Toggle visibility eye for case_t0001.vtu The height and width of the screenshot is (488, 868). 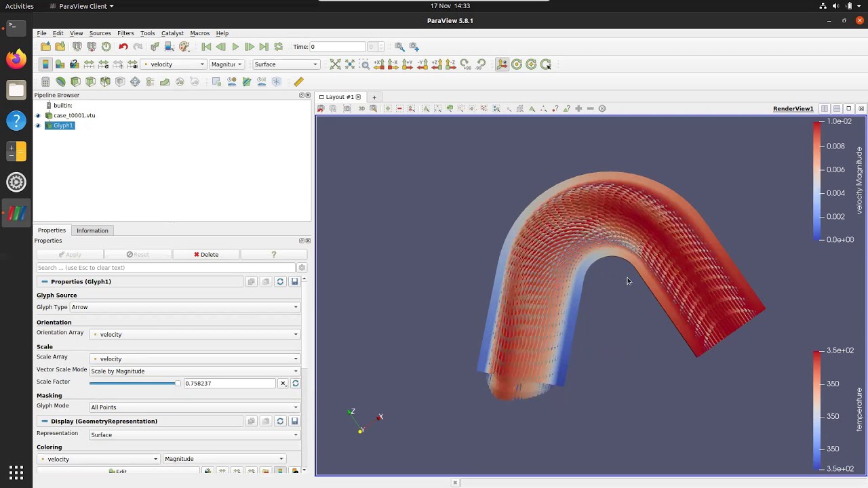38,115
